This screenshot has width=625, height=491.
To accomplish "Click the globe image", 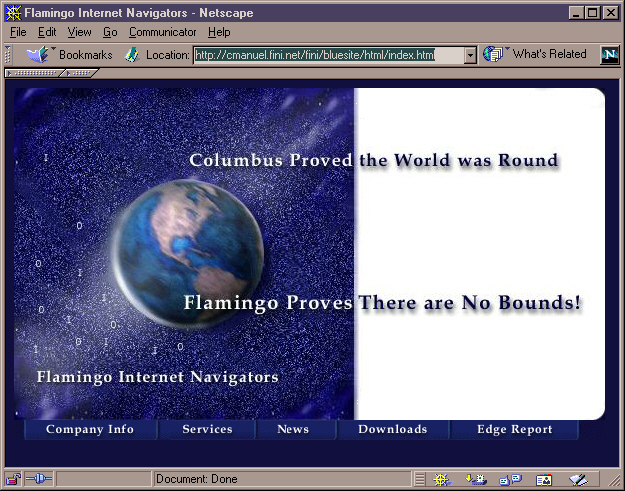I will coord(188,252).
